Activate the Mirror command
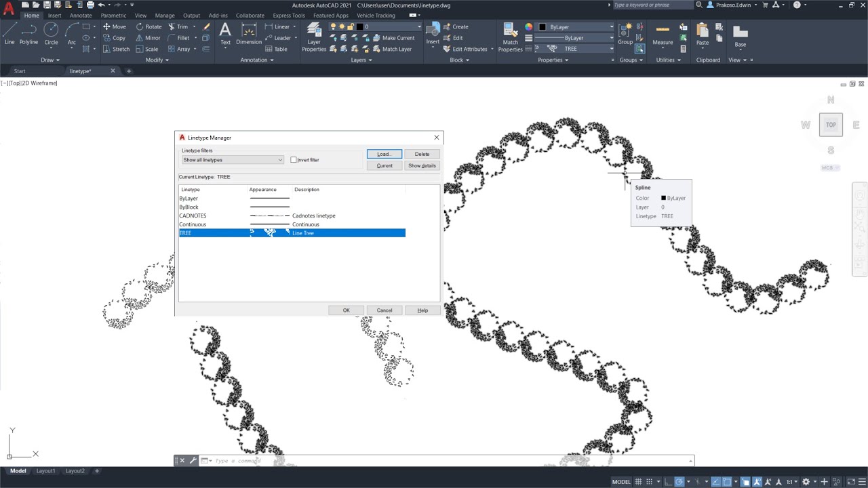Image resolution: width=868 pixels, height=488 pixels. coord(148,38)
